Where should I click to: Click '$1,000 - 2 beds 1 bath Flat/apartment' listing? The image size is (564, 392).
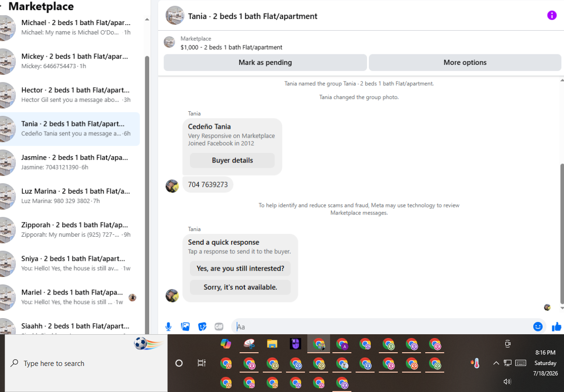click(231, 47)
